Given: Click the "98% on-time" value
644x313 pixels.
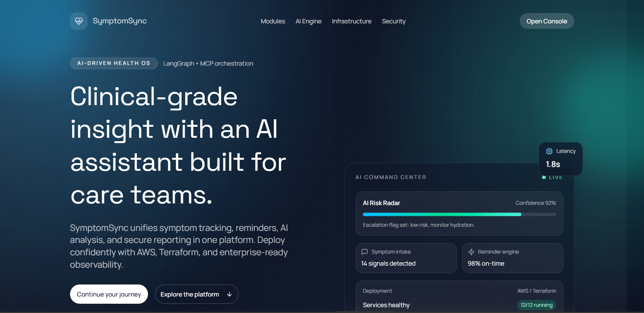Looking at the screenshot, I should (486, 264).
